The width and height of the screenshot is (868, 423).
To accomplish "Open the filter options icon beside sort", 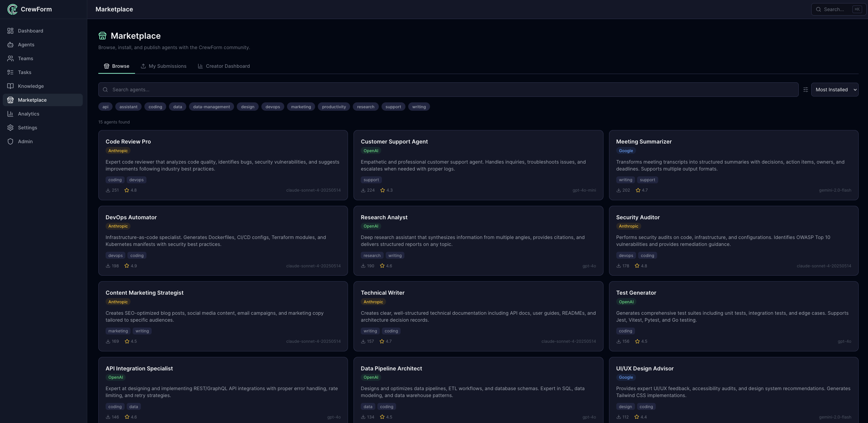I will coord(806,89).
